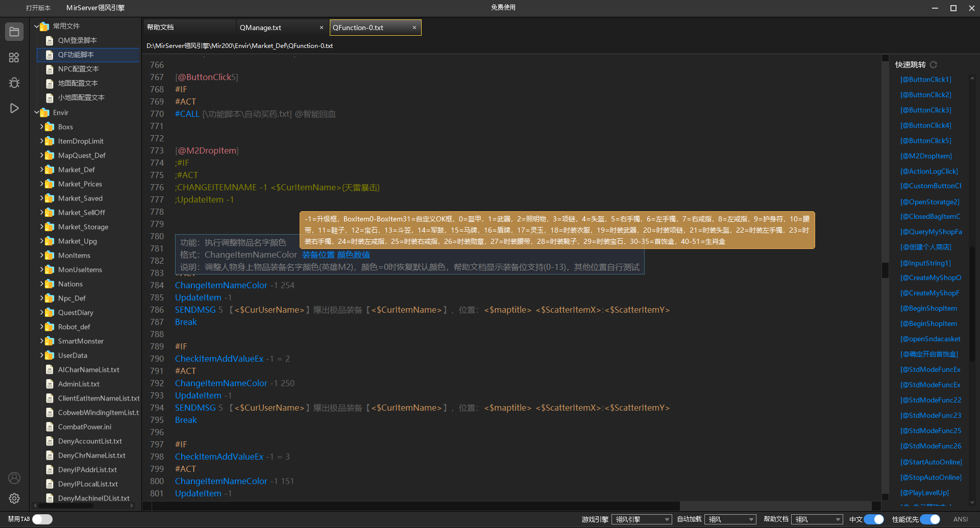The image size is (980, 528).
Task: Click the run play sidebar icon
Action: [x=14, y=108]
